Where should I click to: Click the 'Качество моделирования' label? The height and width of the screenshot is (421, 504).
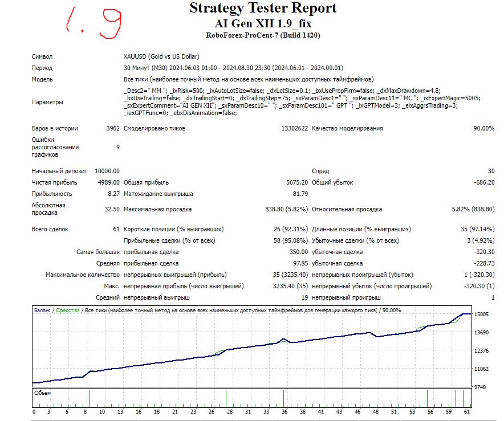(x=347, y=128)
